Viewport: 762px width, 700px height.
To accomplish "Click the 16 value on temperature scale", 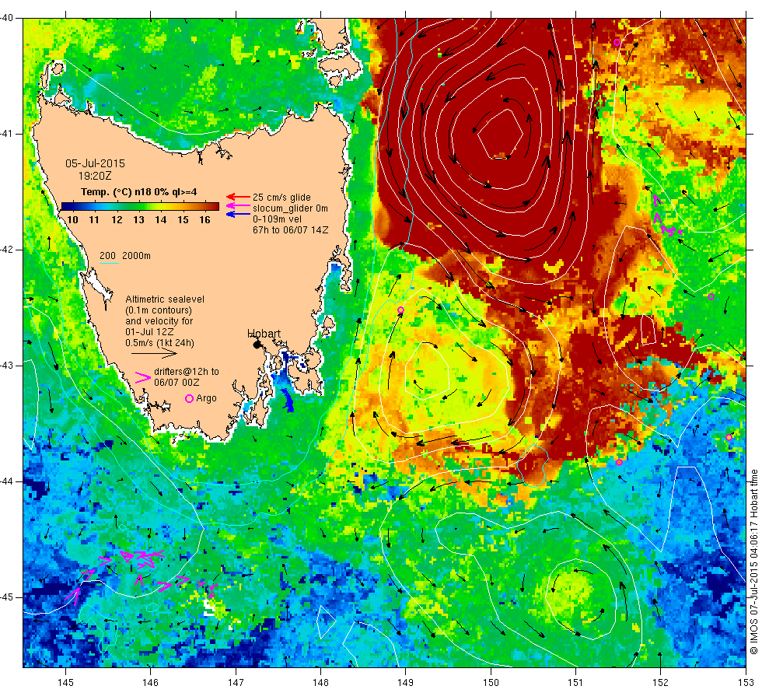I will click(x=205, y=219).
